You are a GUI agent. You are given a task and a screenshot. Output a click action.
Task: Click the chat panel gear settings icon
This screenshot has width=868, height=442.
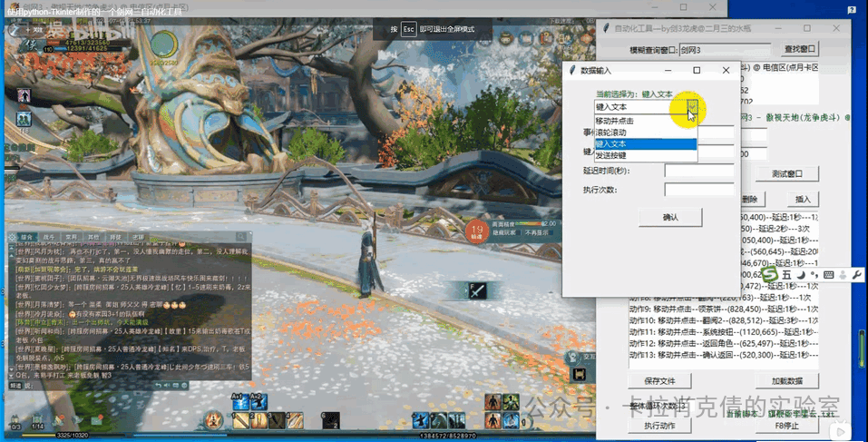[14, 237]
